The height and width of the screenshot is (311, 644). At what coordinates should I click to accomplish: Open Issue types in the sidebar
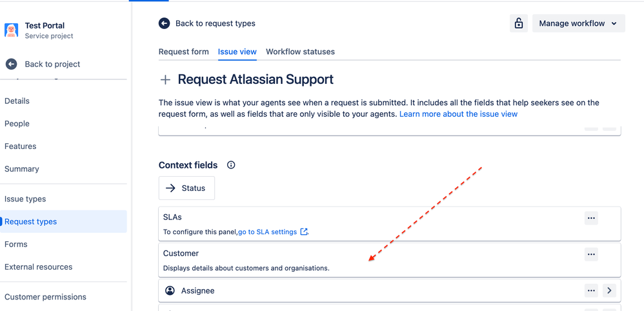[25, 199]
